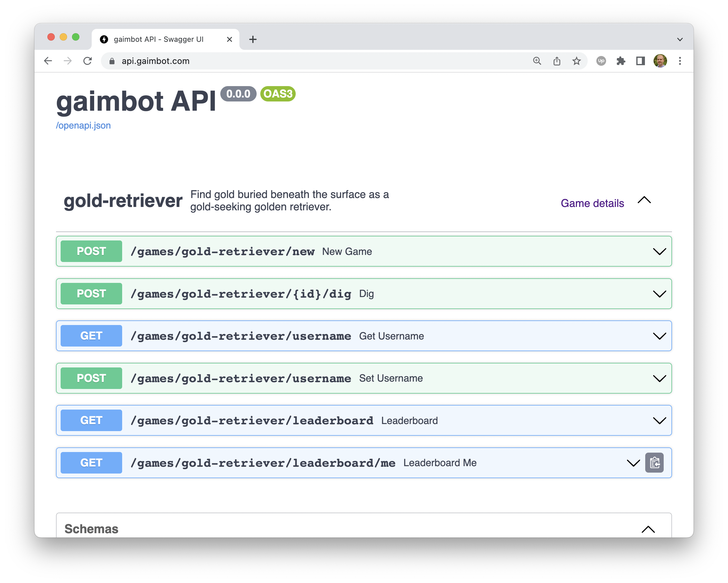728x583 pixels.
Task: Open the user profile avatar
Action: pos(660,61)
